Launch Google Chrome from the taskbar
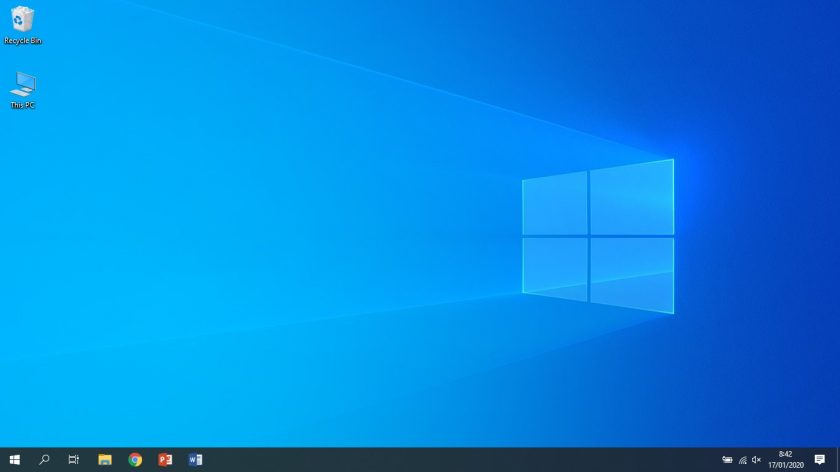840x472 pixels. pyautogui.click(x=135, y=460)
